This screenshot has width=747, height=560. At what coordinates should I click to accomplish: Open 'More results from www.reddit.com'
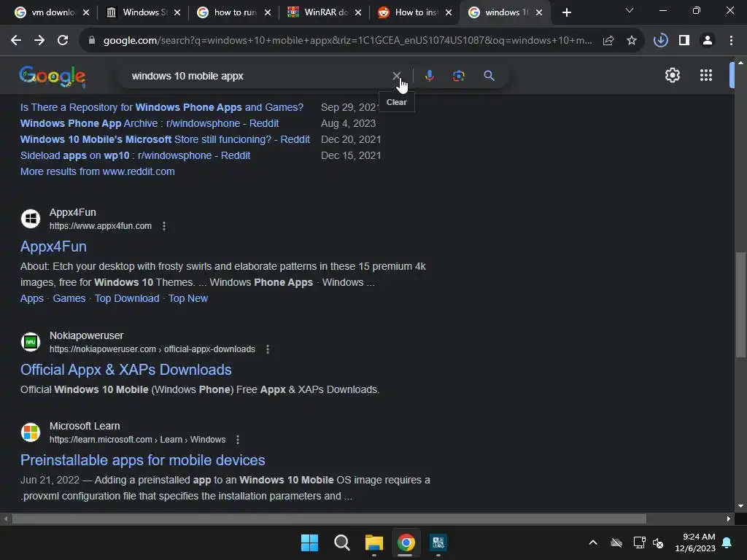pos(98,172)
